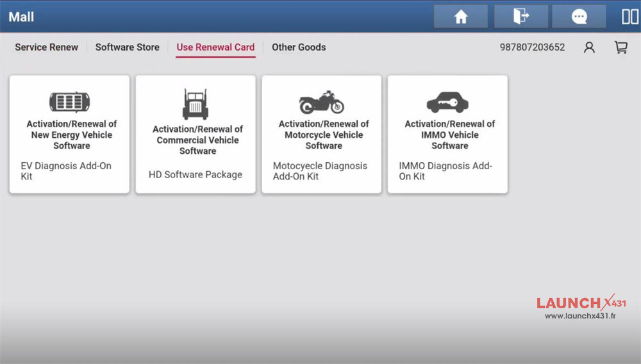641x364 pixels.
Task: Click the car with key IMMO icon
Action: coord(447,102)
